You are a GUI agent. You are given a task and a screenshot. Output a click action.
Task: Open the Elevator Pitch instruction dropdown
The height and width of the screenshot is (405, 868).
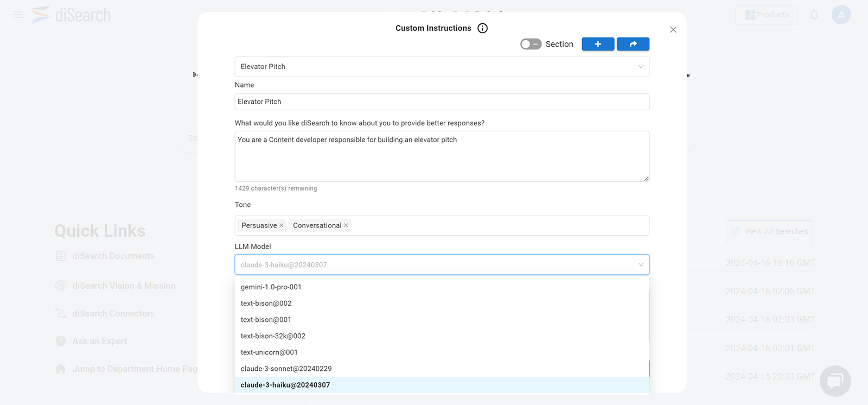click(x=442, y=66)
